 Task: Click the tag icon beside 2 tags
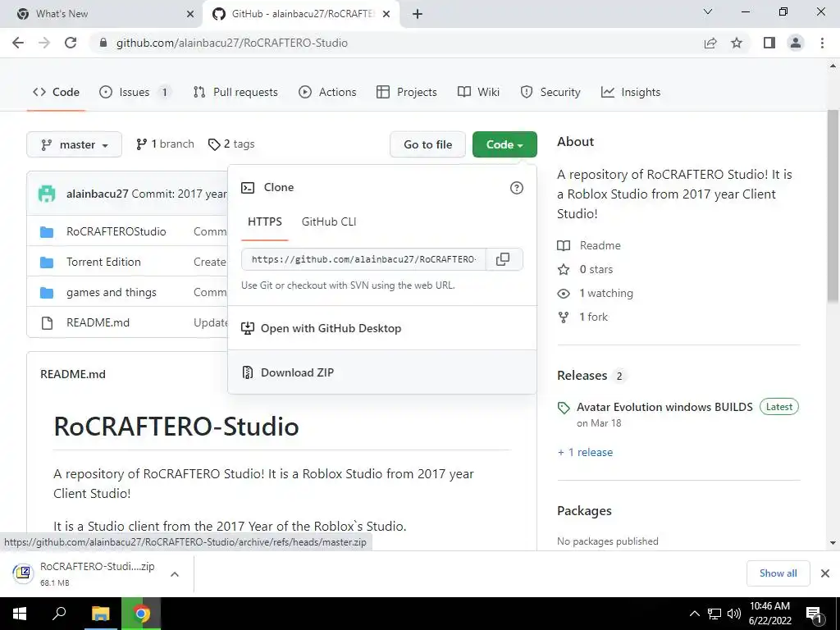click(214, 144)
